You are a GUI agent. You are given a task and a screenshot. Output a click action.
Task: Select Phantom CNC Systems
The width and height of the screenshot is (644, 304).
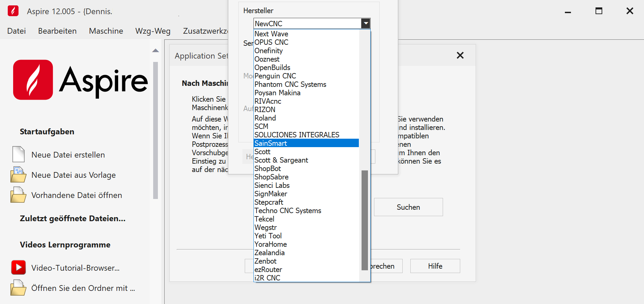click(x=306, y=84)
